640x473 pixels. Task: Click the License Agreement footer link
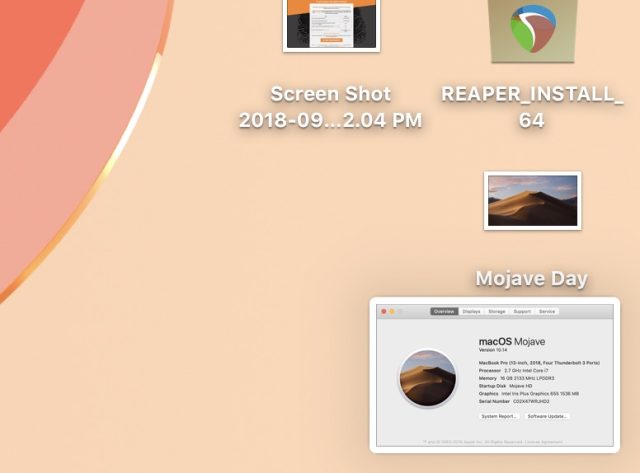pyautogui.click(x=544, y=442)
